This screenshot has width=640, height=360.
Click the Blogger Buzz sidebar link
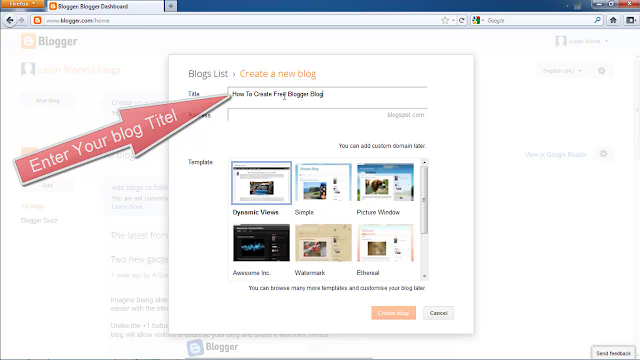click(39, 220)
